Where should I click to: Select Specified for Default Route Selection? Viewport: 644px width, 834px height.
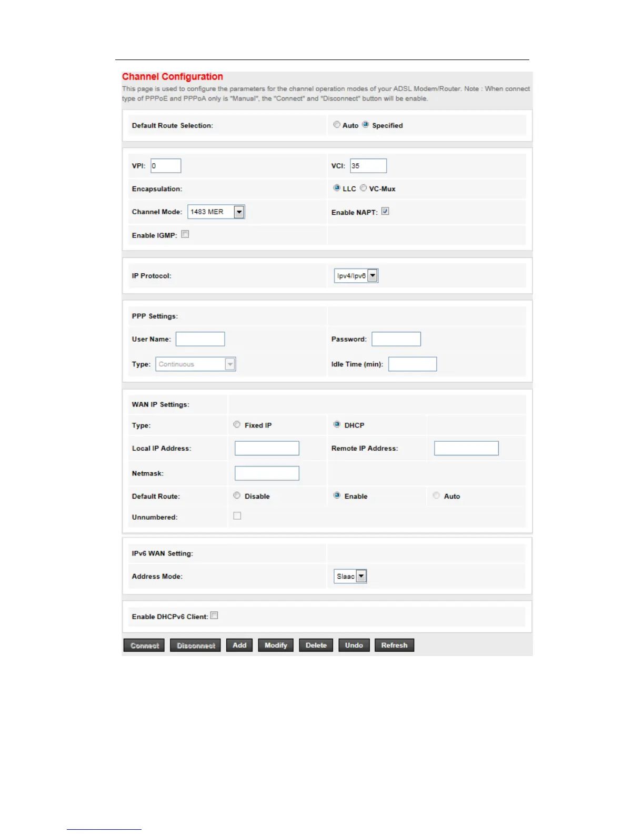tap(365, 125)
